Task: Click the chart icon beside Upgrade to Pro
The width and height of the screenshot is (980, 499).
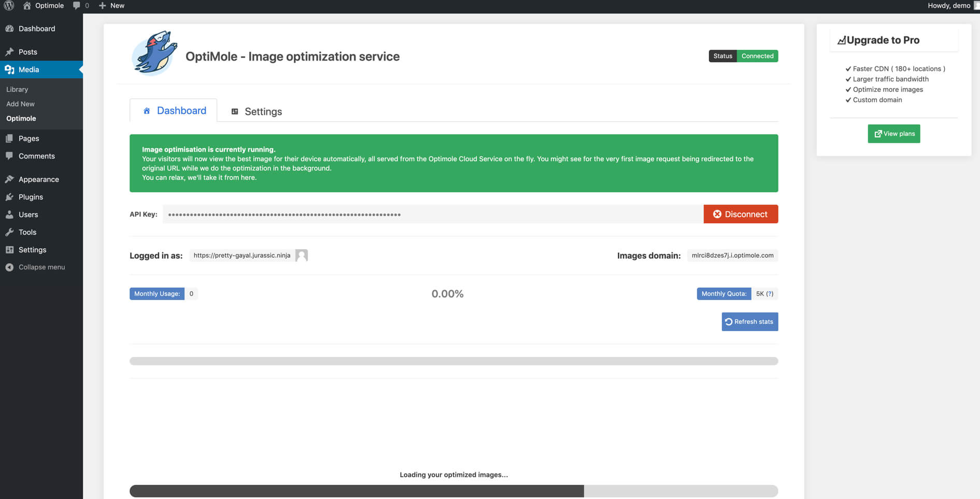Action: pos(842,40)
